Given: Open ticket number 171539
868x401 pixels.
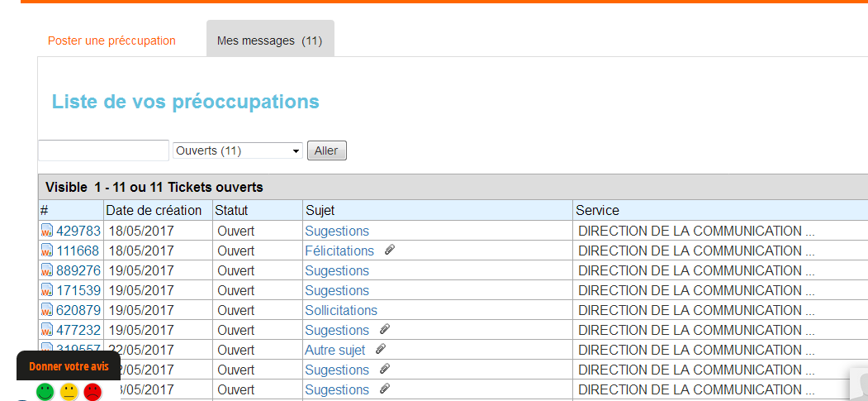Looking at the screenshot, I should pyautogui.click(x=78, y=290).
